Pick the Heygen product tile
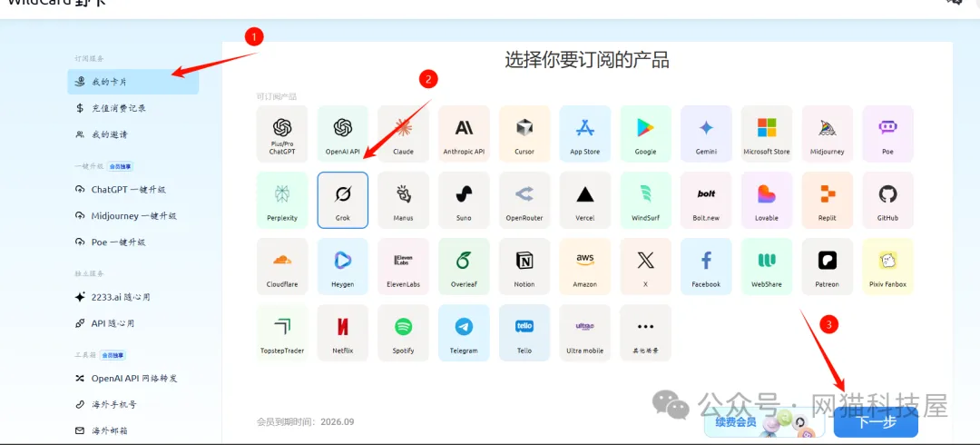The image size is (980, 445). [342, 267]
